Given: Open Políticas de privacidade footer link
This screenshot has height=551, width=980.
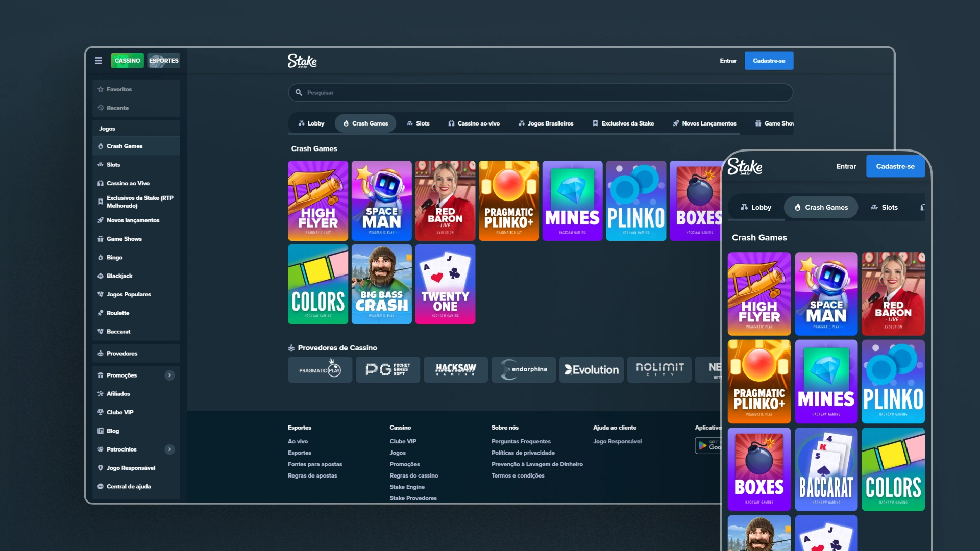Looking at the screenshot, I should (x=523, y=453).
